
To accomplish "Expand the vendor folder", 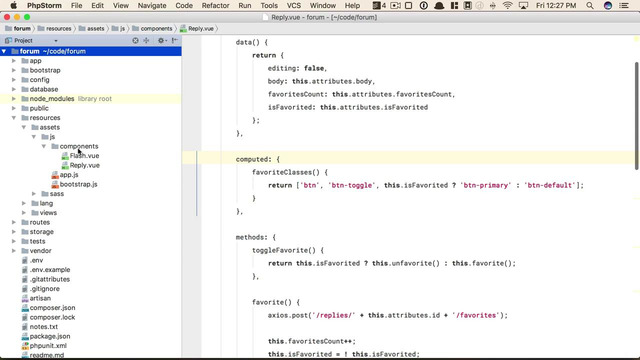I will pos(14,251).
